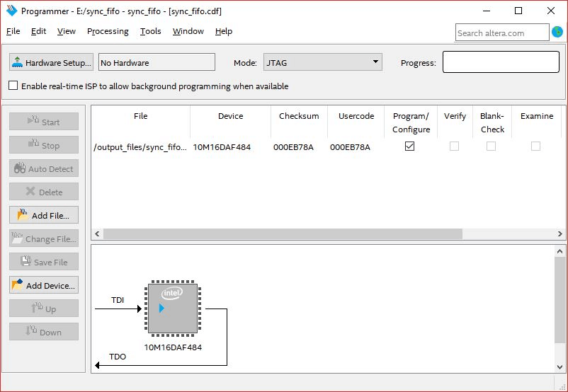
Task: Click the Progress bar field
Action: click(501, 62)
